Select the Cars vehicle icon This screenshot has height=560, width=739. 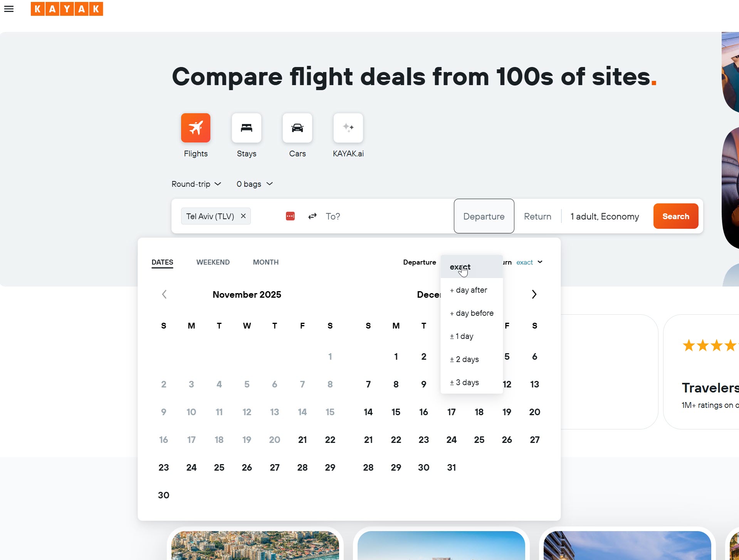pyautogui.click(x=297, y=128)
